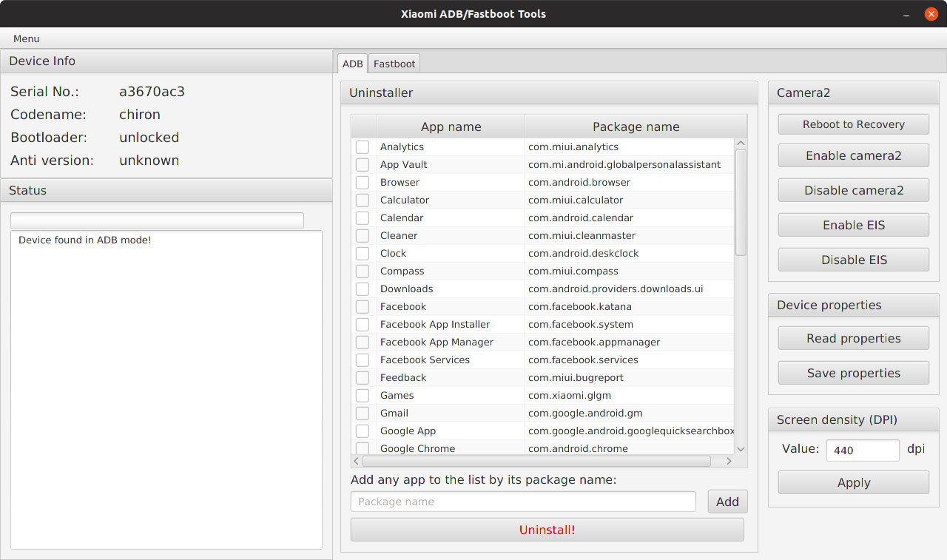Select com.google.android.gm package cell
The height and width of the screenshot is (560, 947).
click(630, 414)
